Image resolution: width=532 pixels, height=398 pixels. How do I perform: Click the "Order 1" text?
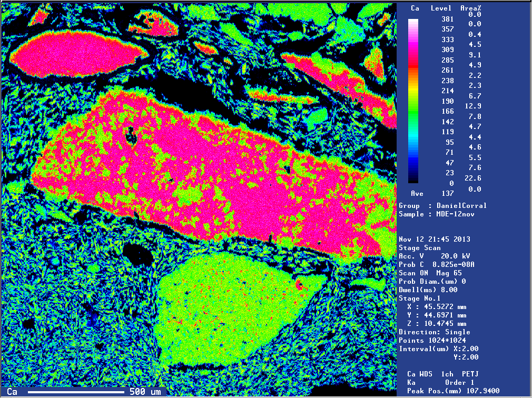pyautogui.click(x=460, y=382)
